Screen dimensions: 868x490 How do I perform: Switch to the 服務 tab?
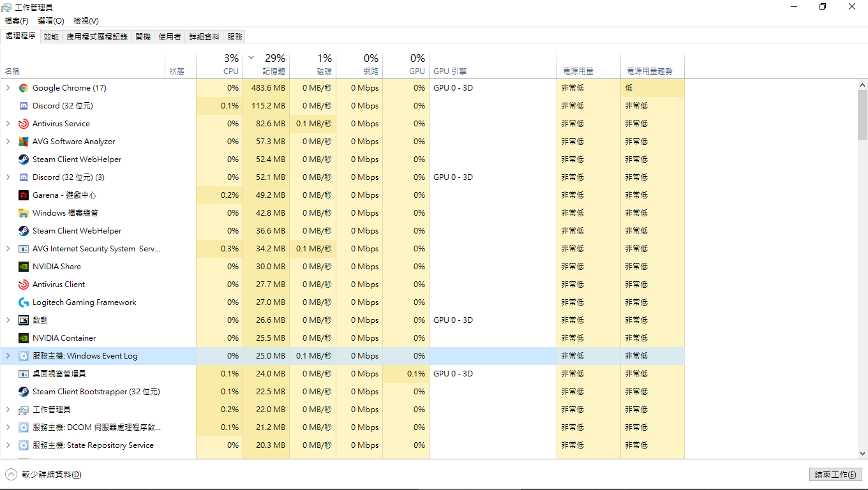click(235, 37)
